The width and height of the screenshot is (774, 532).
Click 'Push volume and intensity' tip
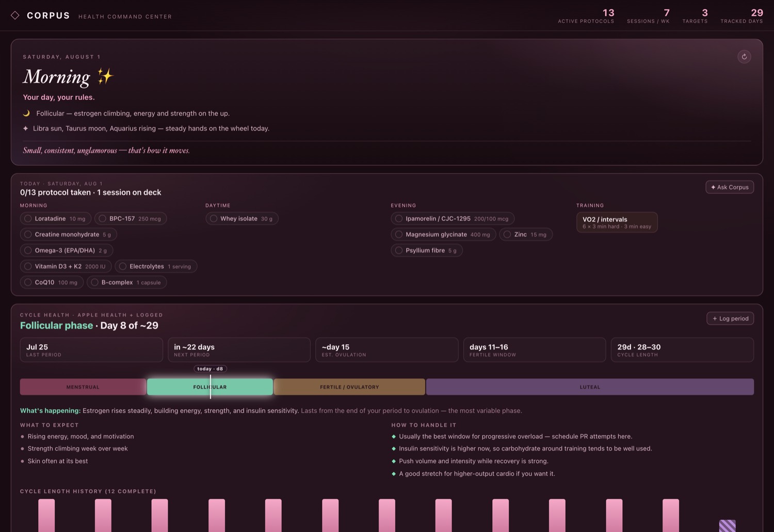point(474,461)
